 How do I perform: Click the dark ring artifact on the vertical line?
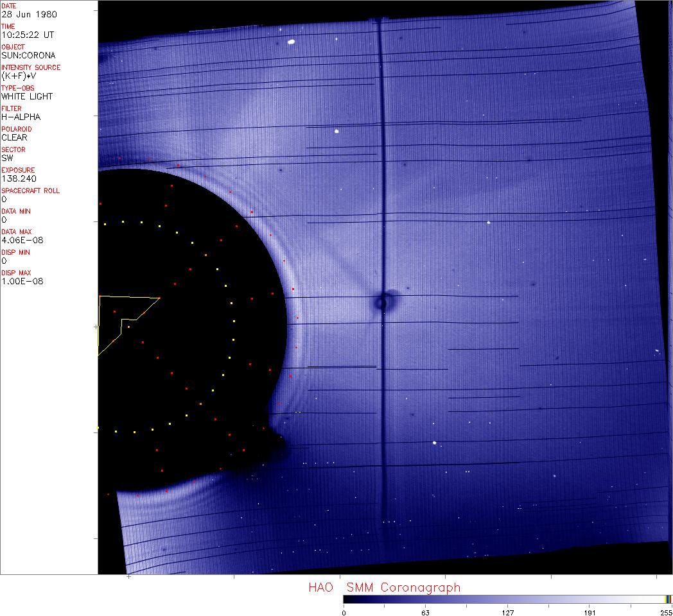(381, 302)
